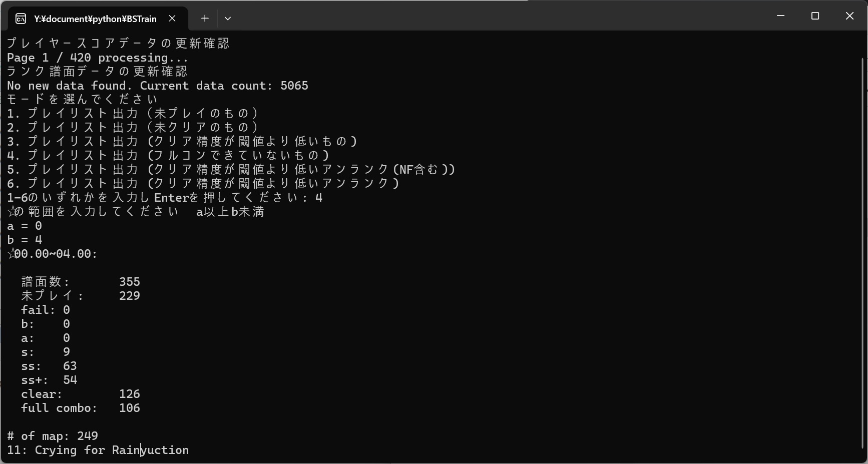Screen dimensions: 868x464
Task: Expand the terminal profiles dropdown chevron
Action: coord(228,19)
